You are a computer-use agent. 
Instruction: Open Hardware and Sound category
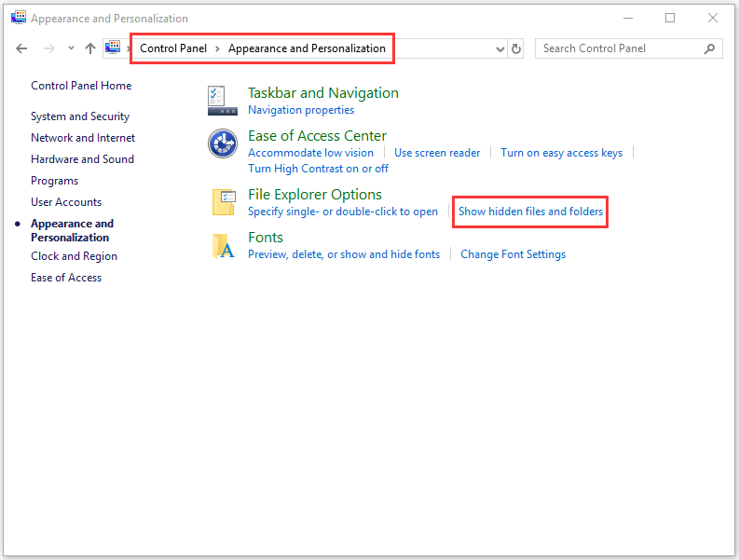pyautogui.click(x=83, y=159)
